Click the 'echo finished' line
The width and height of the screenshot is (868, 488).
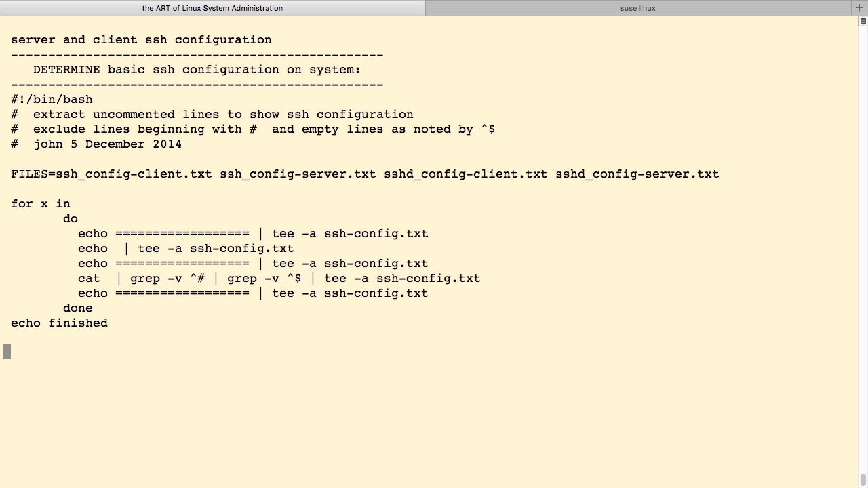click(59, 323)
